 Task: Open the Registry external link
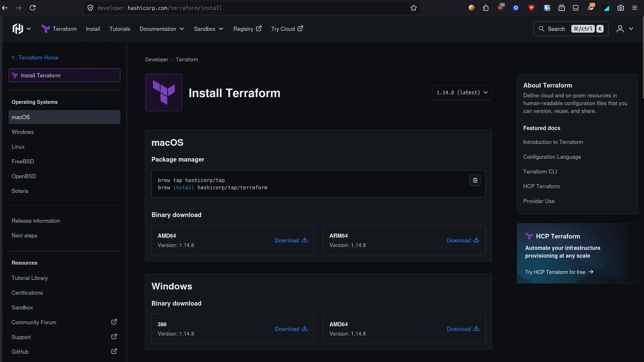[x=247, y=29]
